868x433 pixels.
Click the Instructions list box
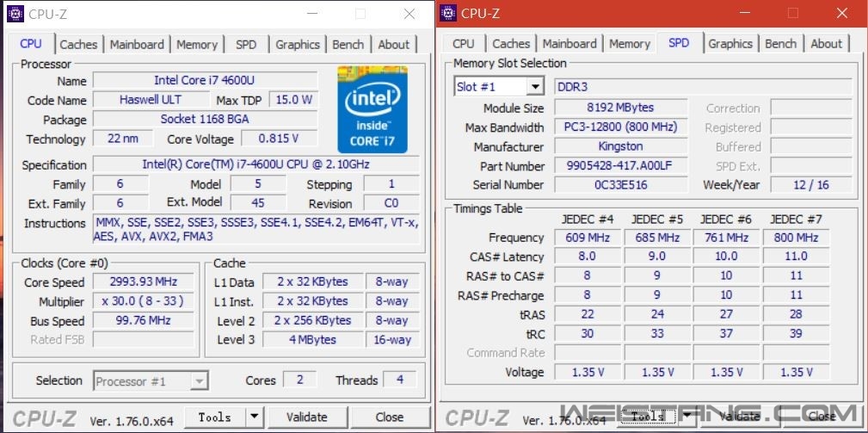pos(256,229)
